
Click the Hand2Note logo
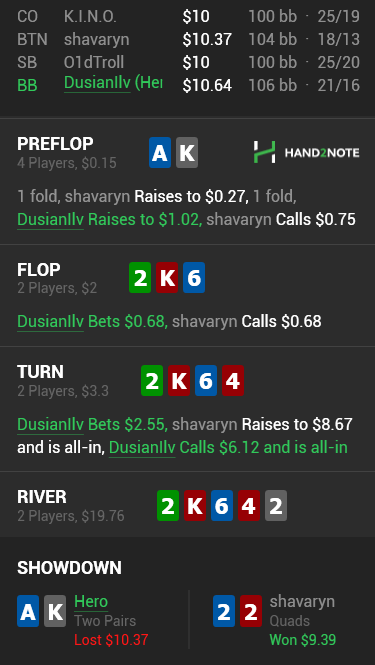306,152
